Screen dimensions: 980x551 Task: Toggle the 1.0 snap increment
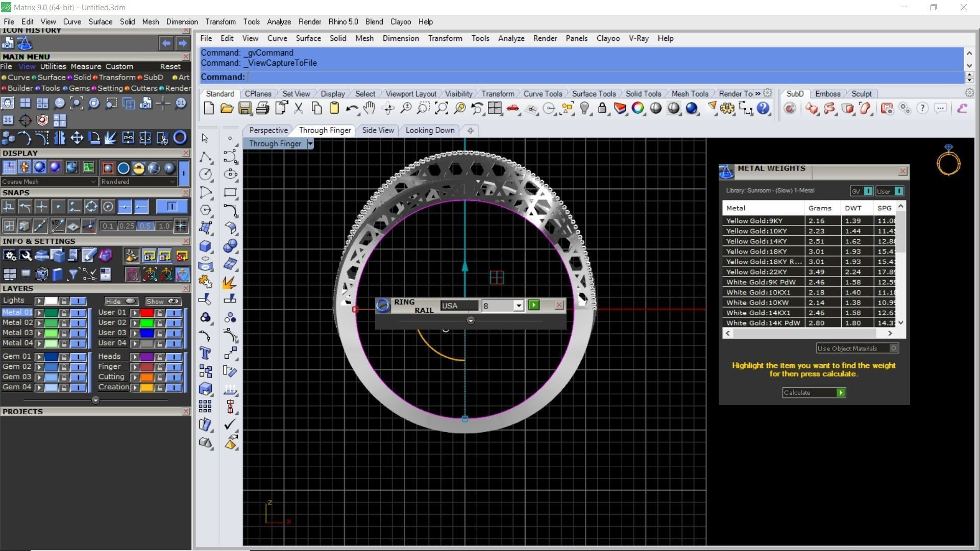click(164, 226)
